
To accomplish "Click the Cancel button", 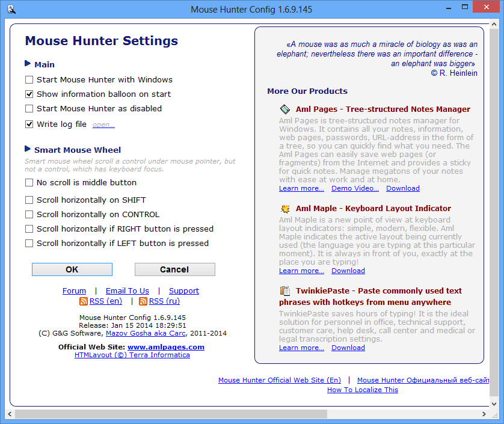I will point(175,269).
